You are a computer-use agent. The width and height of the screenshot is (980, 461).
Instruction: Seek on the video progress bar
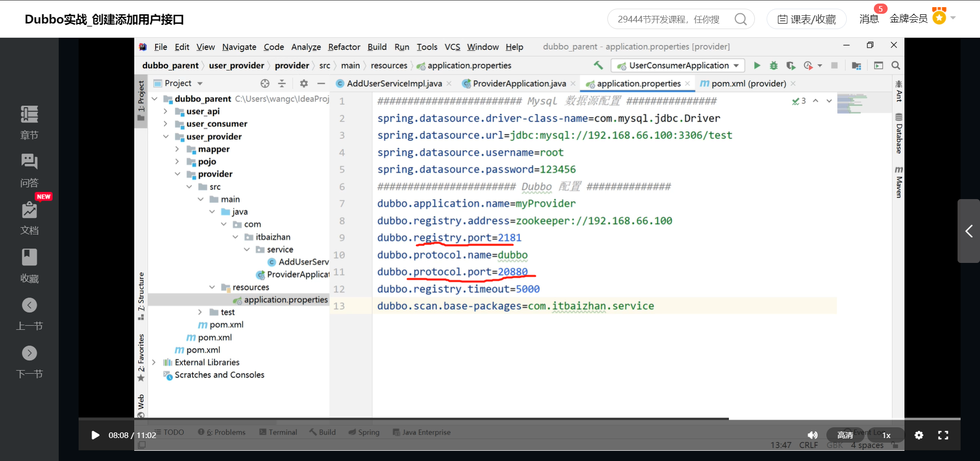pos(520,419)
